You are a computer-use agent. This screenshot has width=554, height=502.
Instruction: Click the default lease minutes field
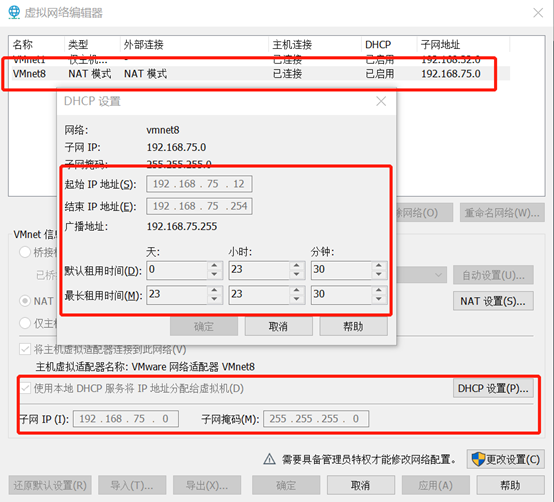coord(342,270)
